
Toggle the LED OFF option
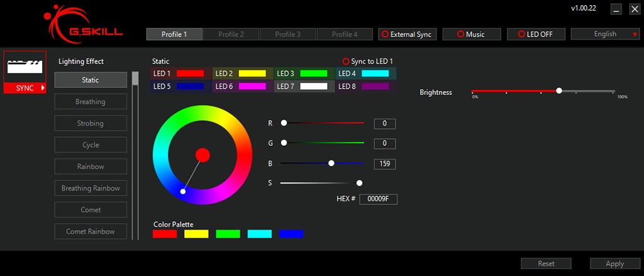click(536, 34)
